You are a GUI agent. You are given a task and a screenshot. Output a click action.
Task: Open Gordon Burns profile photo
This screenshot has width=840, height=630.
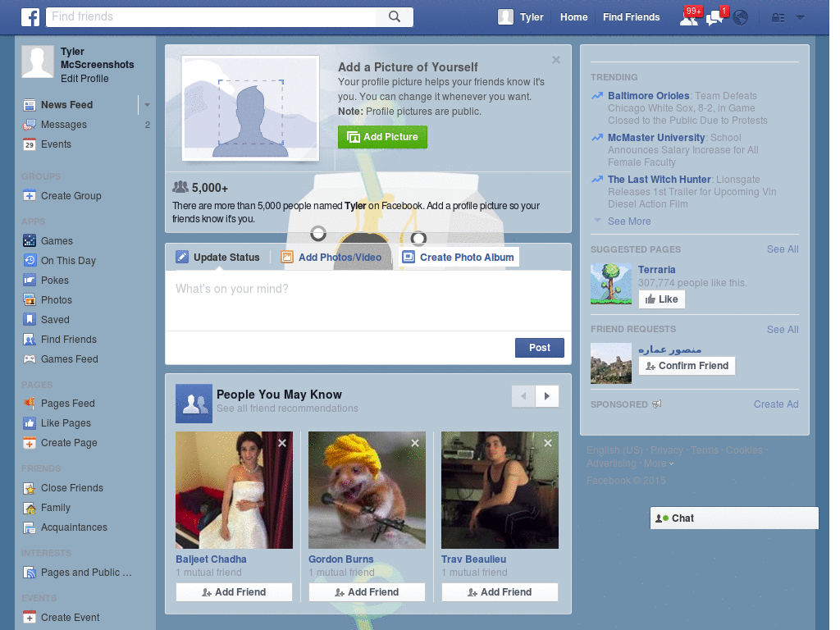367,491
